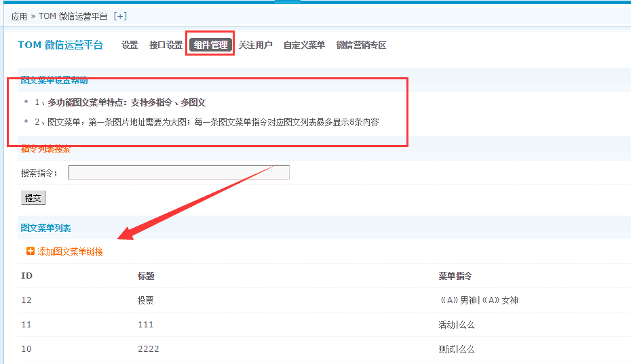Click the title cell 2222
This screenshot has width=631, height=364.
(x=149, y=348)
